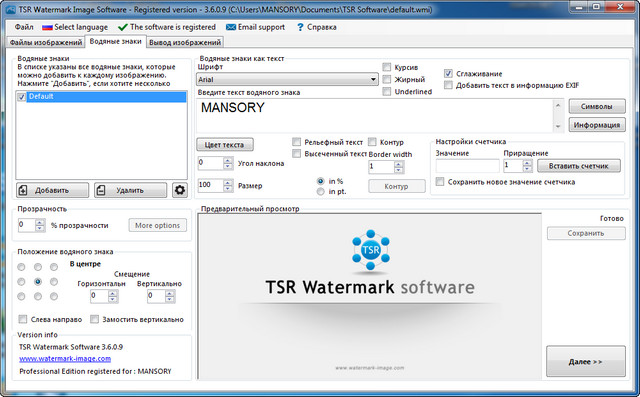The width and height of the screenshot is (640, 397).
Task: Click the blue question mark help icon
Action: tap(300, 27)
